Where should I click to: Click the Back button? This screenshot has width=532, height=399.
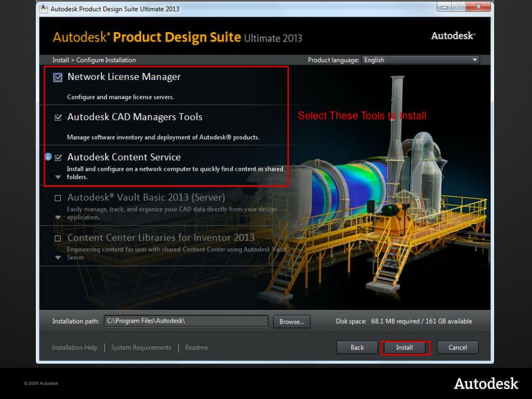click(x=357, y=348)
